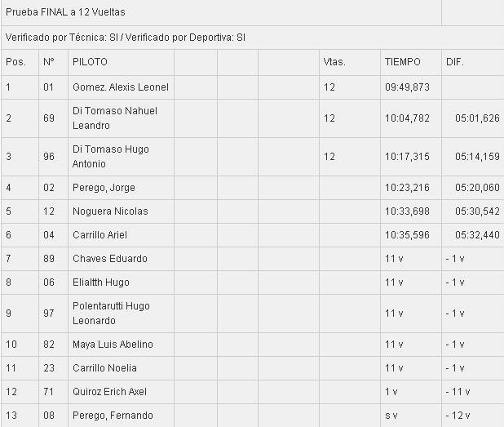Select the TIEMPO column header
The width and height of the screenshot is (504, 427).
pos(402,62)
